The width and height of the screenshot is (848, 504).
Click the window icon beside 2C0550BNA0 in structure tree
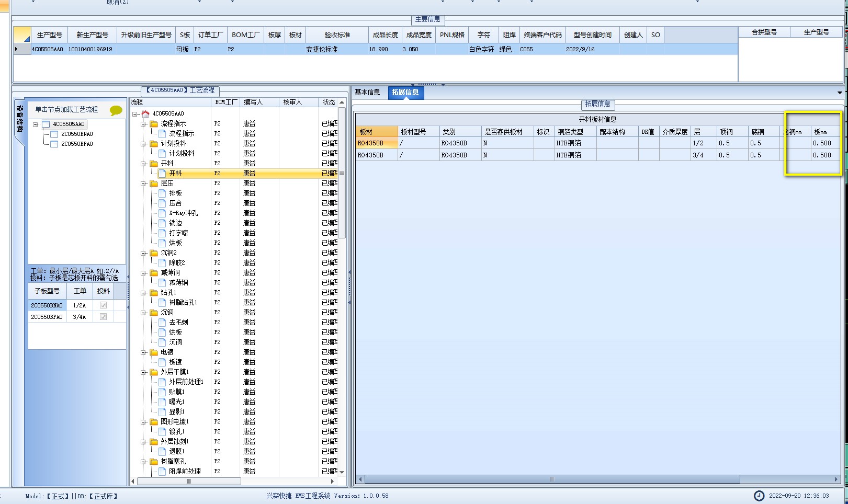[54, 134]
